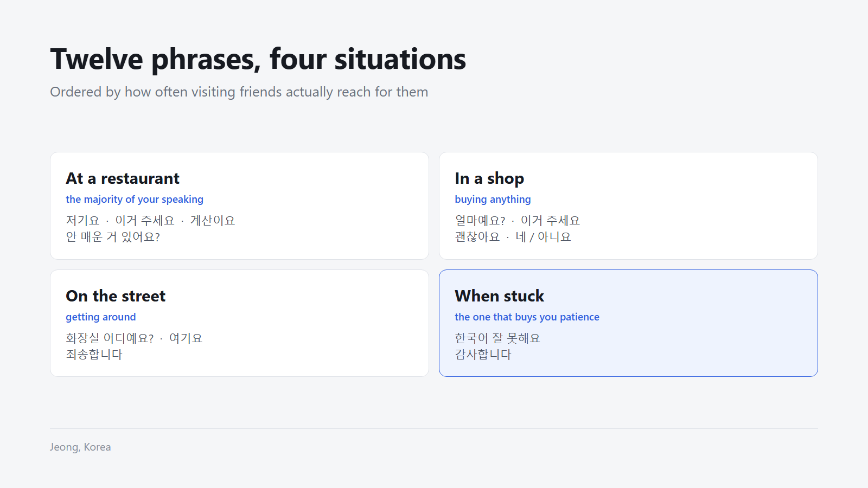The image size is (868, 488).
Task: Select the phrase 얼마예요?
Action: 480,221
